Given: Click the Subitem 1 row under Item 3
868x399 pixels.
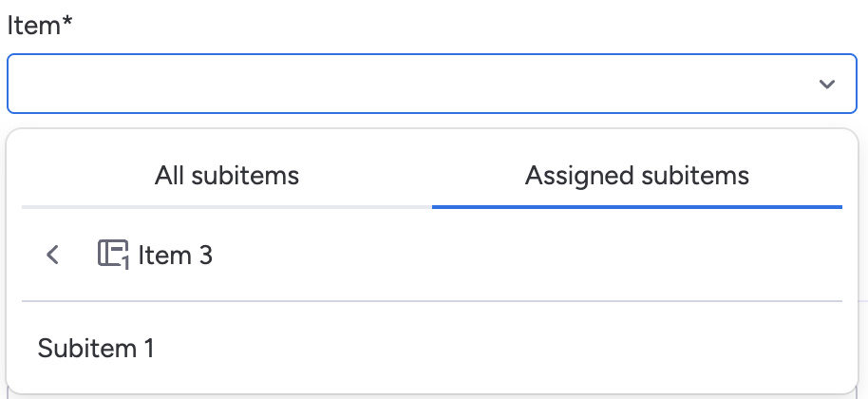Looking at the screenshot, I should click(96, 349).
